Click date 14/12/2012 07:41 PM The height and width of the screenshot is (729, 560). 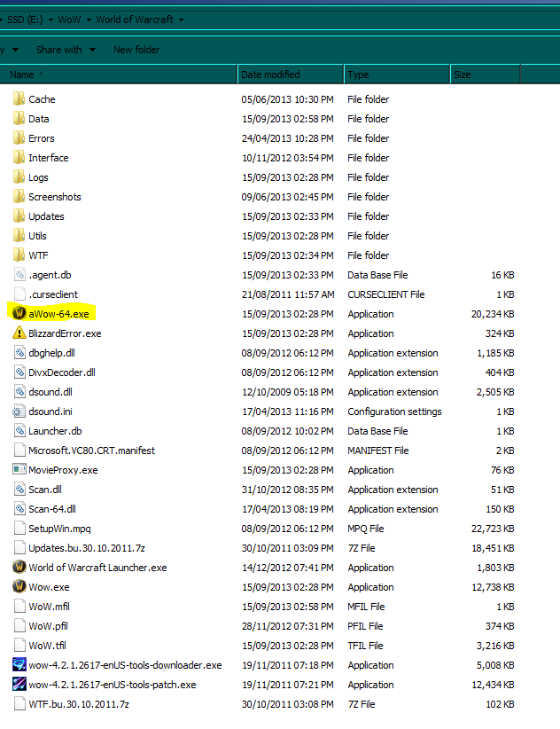pos(287,568)
